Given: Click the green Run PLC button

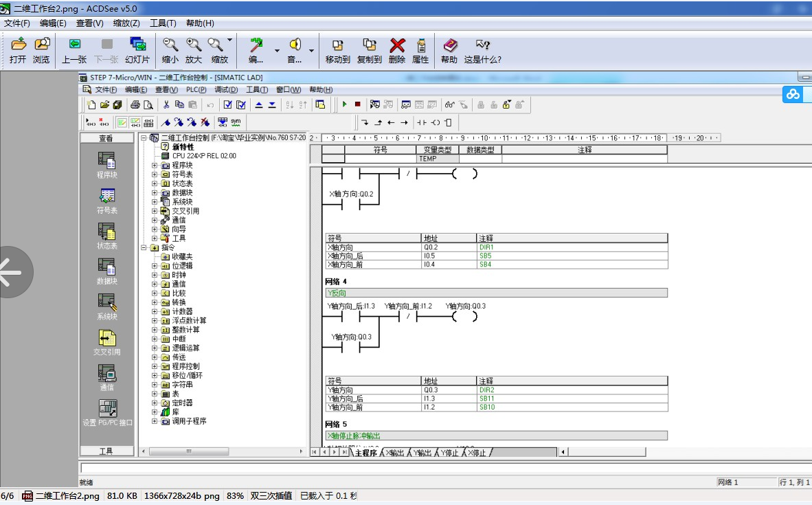Looking at the screenshot, I should click(x=344, y=104).
